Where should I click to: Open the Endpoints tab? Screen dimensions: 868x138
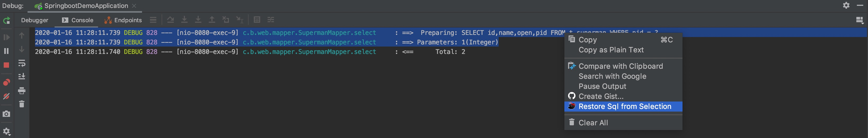coord(123,20)
